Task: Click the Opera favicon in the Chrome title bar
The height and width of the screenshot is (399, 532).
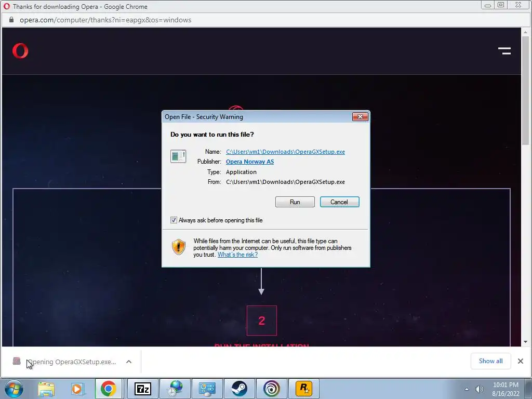Action: [6, 6]
